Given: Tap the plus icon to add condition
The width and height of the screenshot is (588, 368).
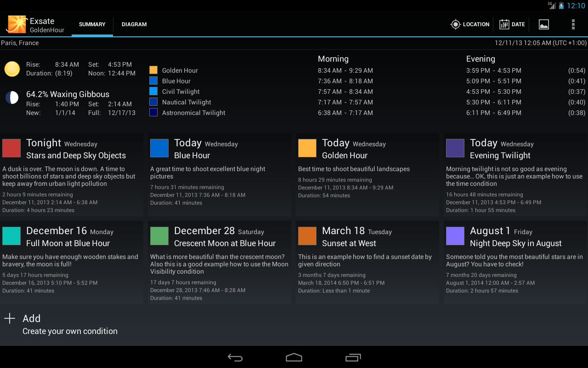Looking at the screenshot, I should coord(10,318).
